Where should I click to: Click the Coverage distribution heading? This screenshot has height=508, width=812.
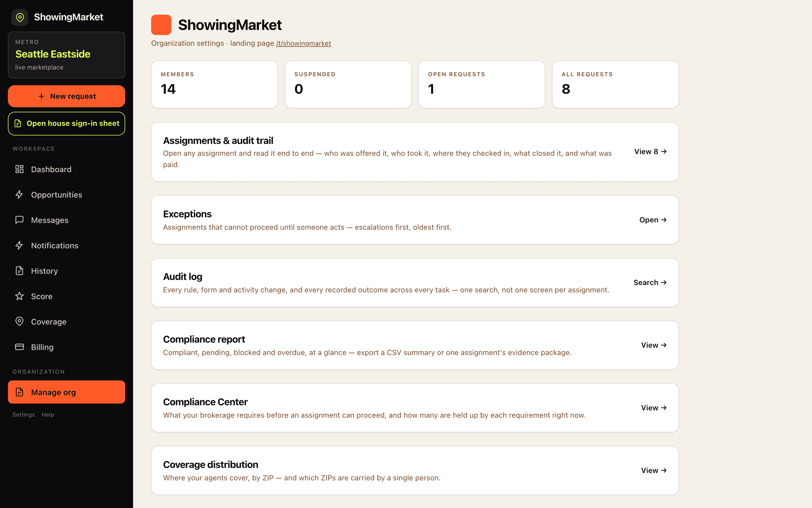(x=210, y=465)
